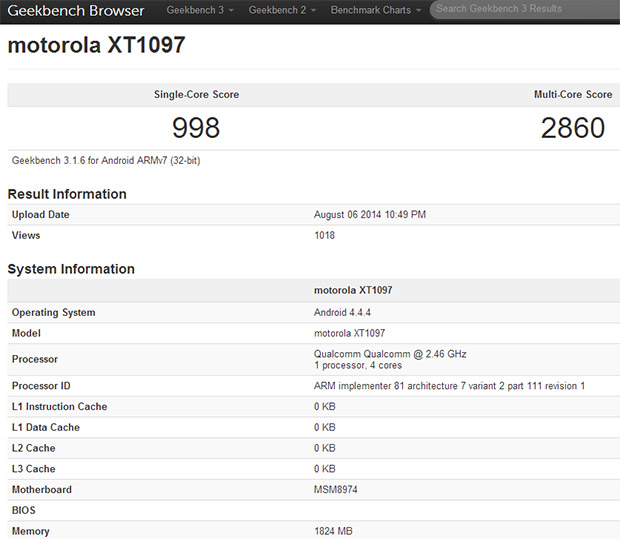
Task: Select the 1 processor, 4 cores text
Action: coord(358,365)
